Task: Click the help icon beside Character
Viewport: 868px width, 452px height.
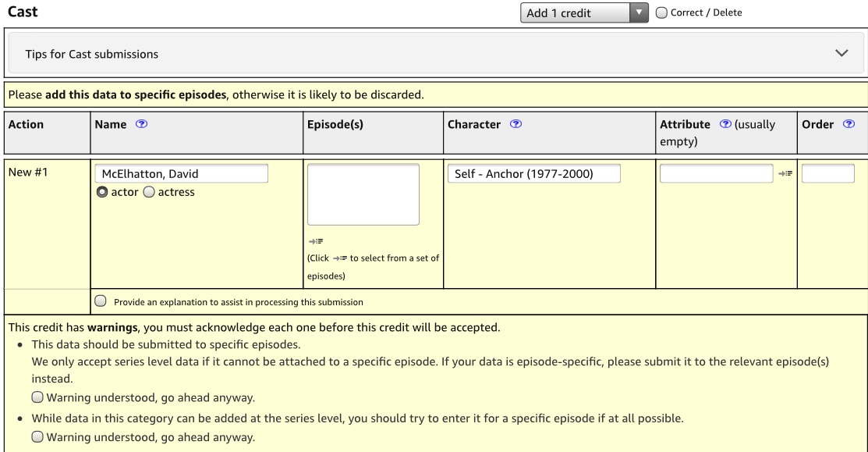Action: tap(517, 124)
